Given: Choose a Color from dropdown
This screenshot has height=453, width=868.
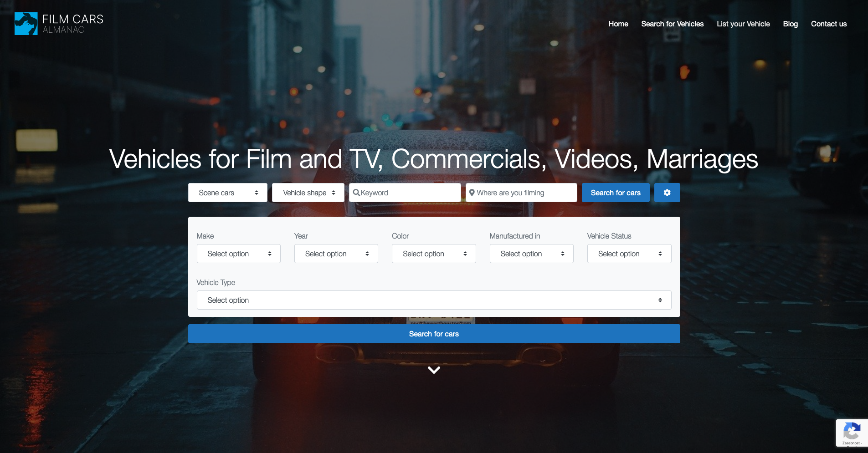Looking at the screenshot, I should 433,254.
